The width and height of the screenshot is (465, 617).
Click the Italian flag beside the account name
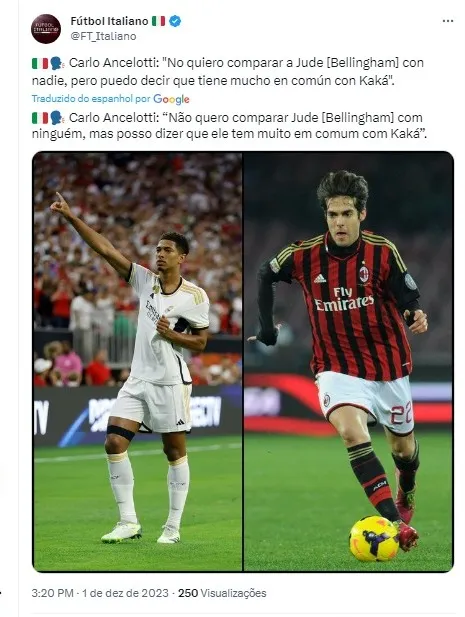[159, 21]
